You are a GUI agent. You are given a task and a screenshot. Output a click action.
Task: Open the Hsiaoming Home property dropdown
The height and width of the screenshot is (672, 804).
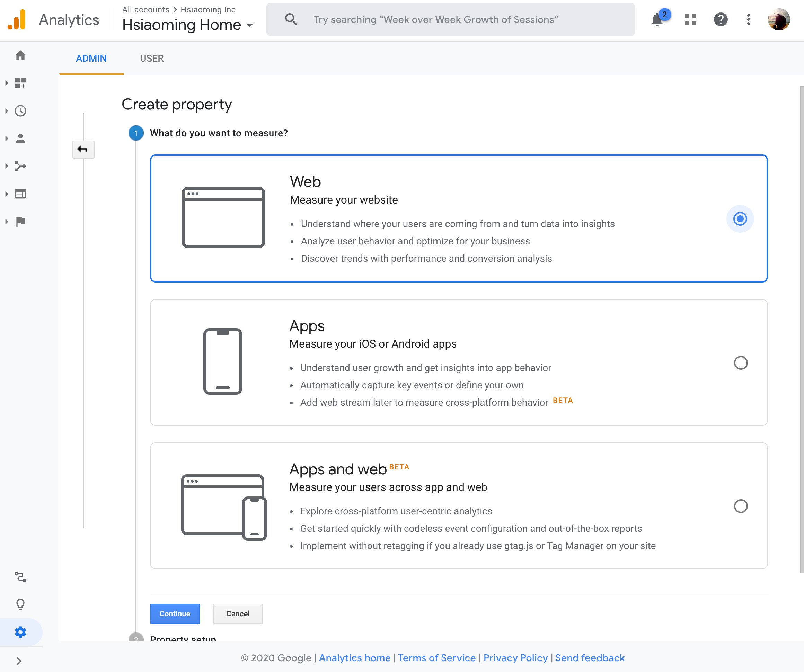click(x=188, y=25)
